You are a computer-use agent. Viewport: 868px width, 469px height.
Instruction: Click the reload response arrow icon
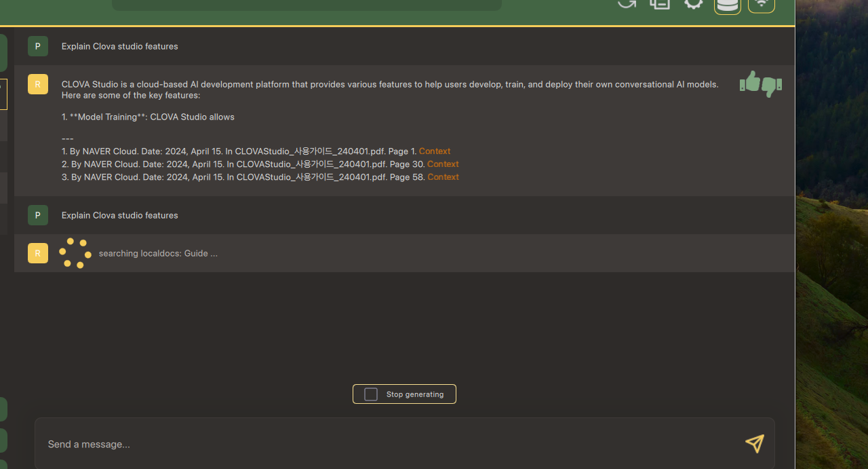pos(627,3)
